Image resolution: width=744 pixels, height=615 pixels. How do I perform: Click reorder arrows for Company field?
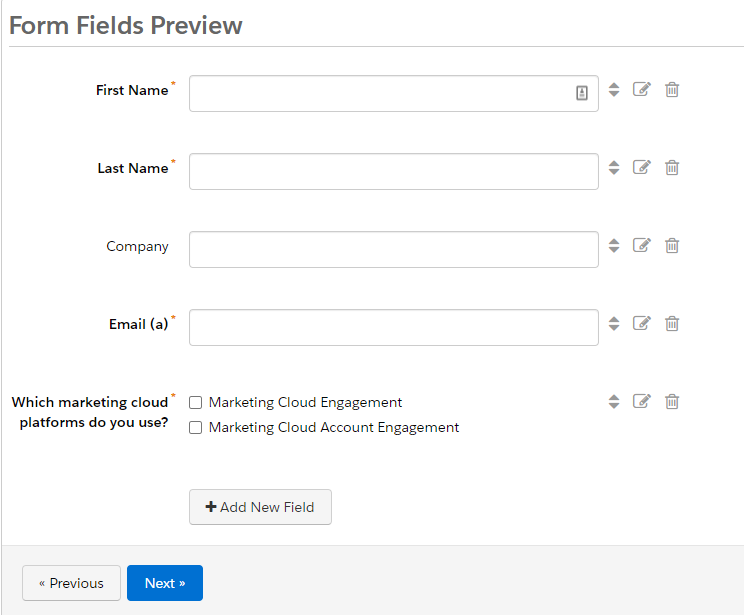pyautogui.click(x=614, y=245)
